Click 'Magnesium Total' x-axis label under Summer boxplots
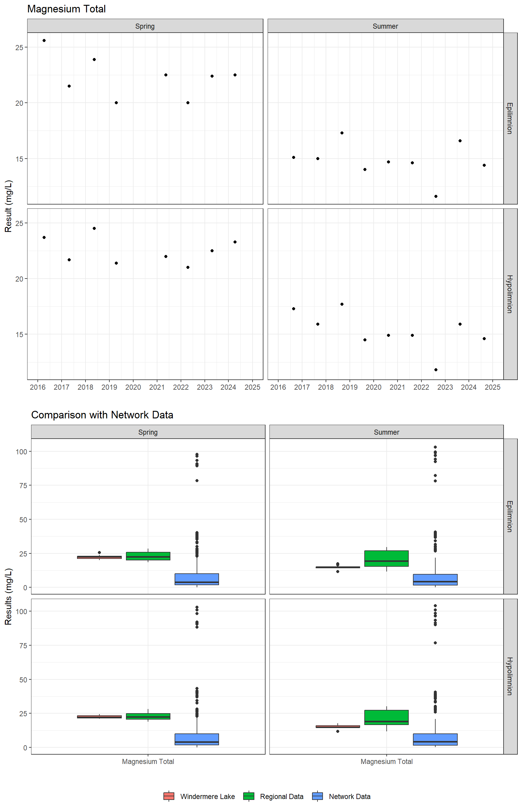The width and height of the screenshot is (522, 812). [386, 762]
